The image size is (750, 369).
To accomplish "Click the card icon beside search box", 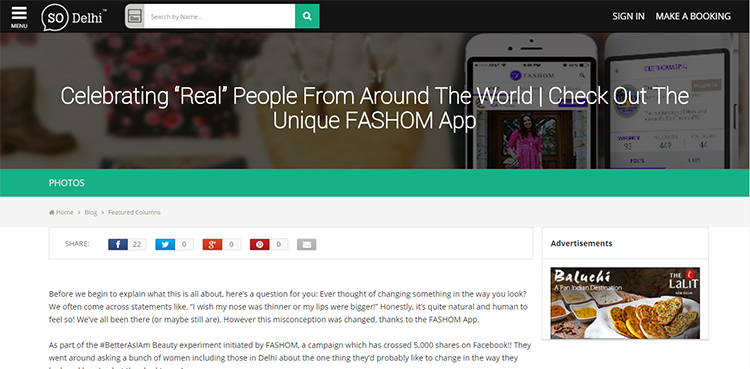I will 134,16.
